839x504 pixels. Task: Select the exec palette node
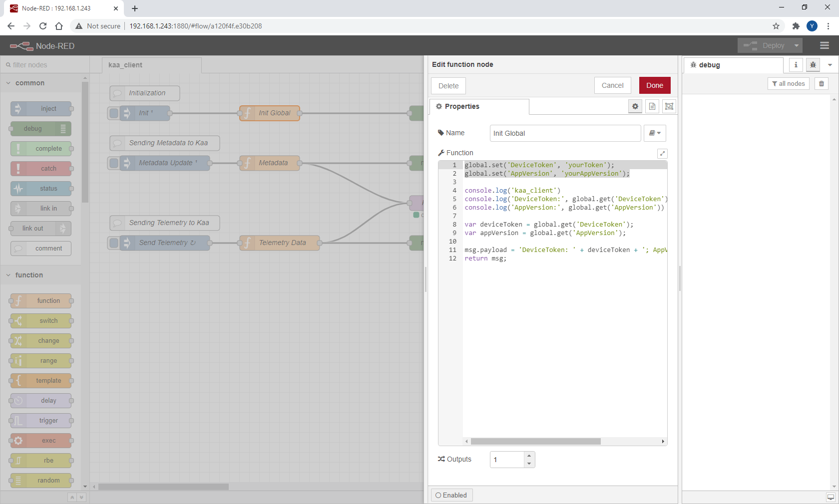click(x=41, y=441)
